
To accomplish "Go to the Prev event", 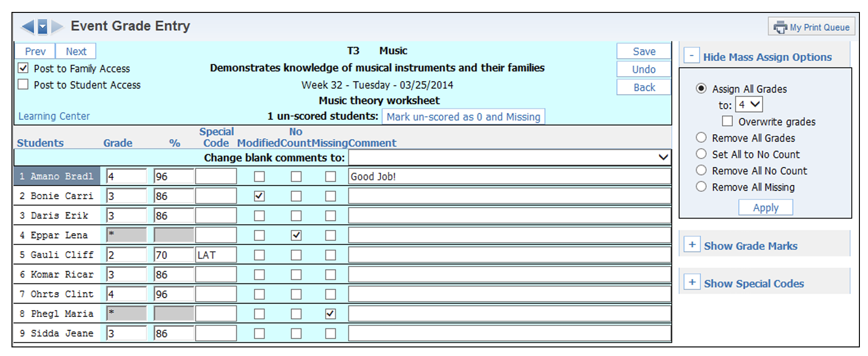I will [35, 52].
